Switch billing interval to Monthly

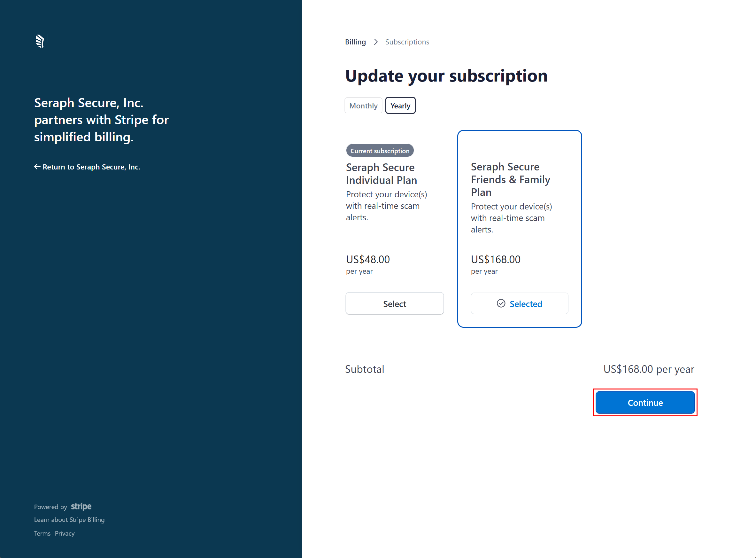point(363,106)
